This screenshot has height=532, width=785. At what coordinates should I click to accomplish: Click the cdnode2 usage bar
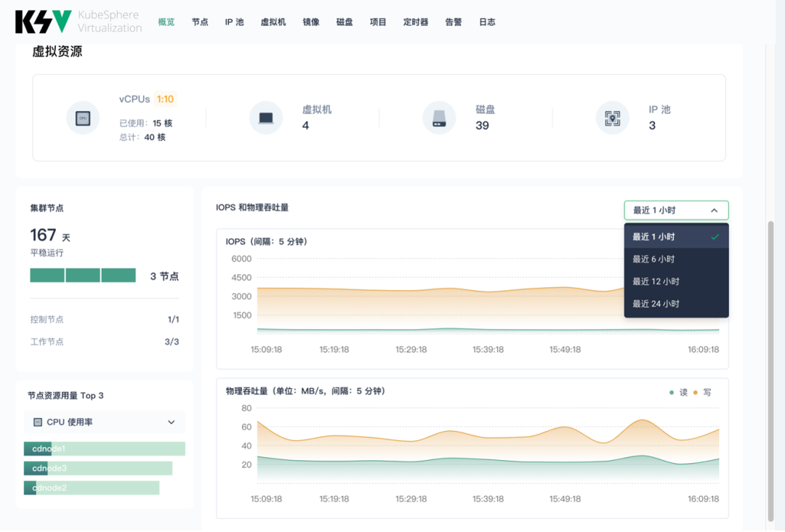tap(92, 488)
